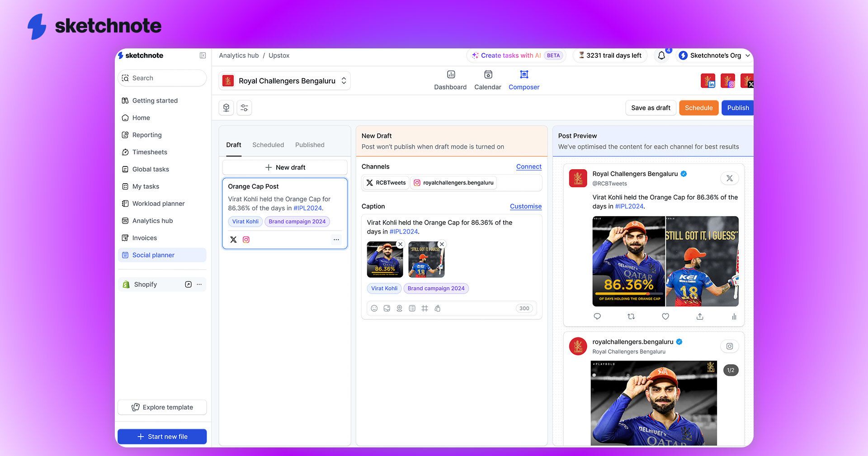Click Brand campaign 2024 tag under caption images

tap(436, 288)
